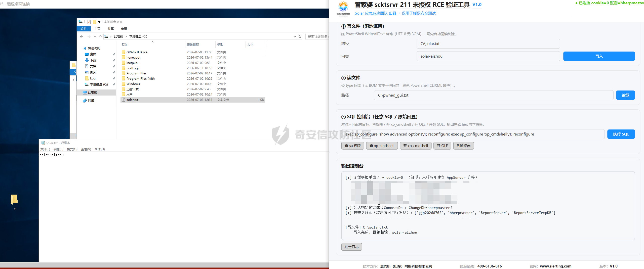Click the 执行 SQL button

pos(621,134)
